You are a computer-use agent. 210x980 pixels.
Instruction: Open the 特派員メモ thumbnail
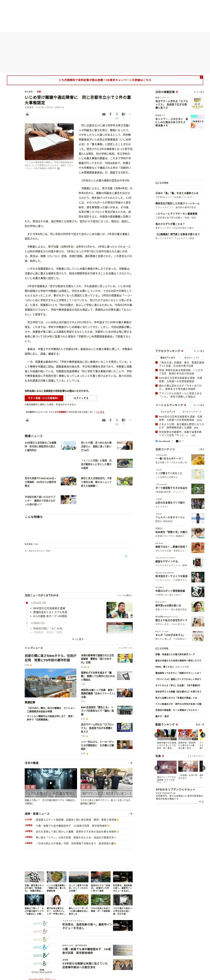(x=197, y=121)
